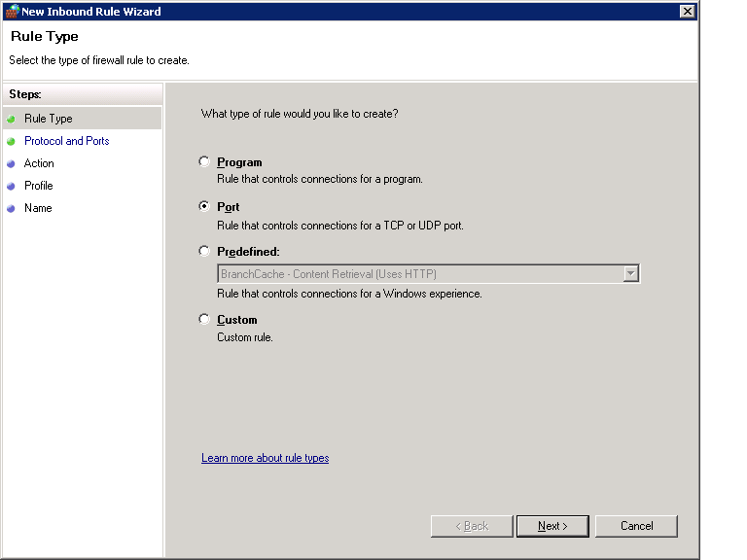The width and height of the screenshot is (747, 560).
Task: Click the blue bullet next to Action
Action: 11,163
